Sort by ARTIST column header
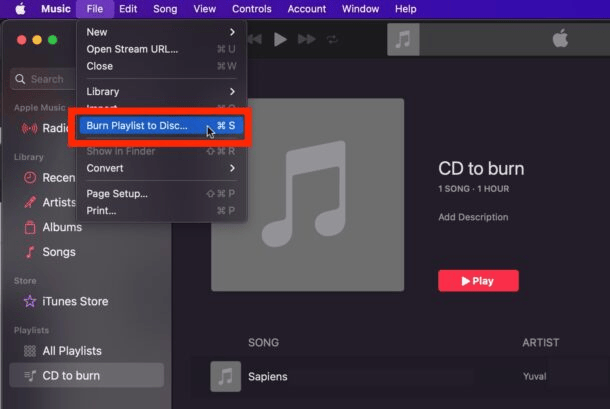Viewport: 610px width, 409px height. 541,342
